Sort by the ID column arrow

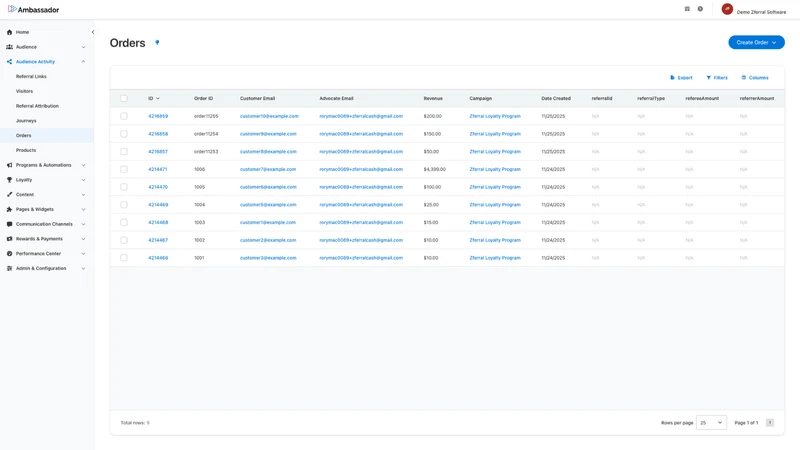158,98
